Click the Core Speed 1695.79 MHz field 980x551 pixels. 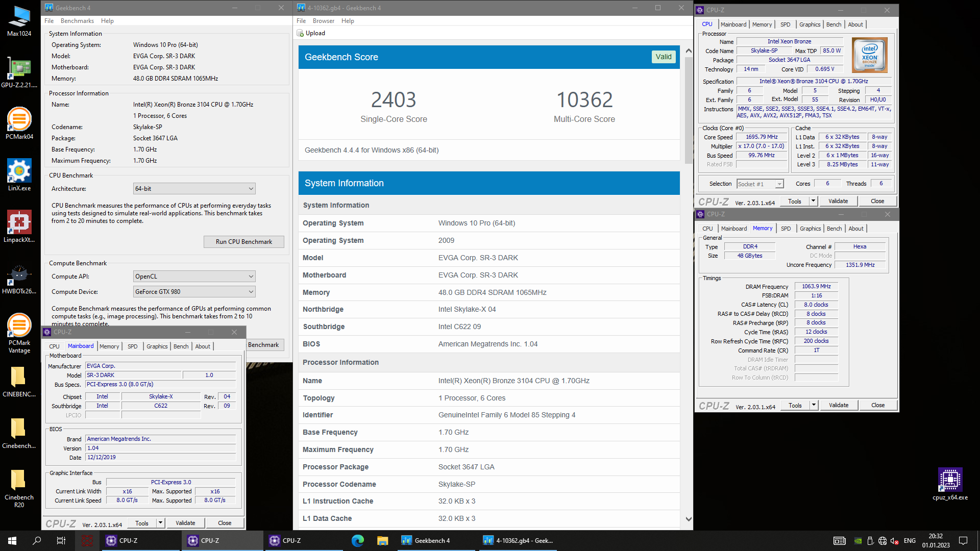click(762, 137)
